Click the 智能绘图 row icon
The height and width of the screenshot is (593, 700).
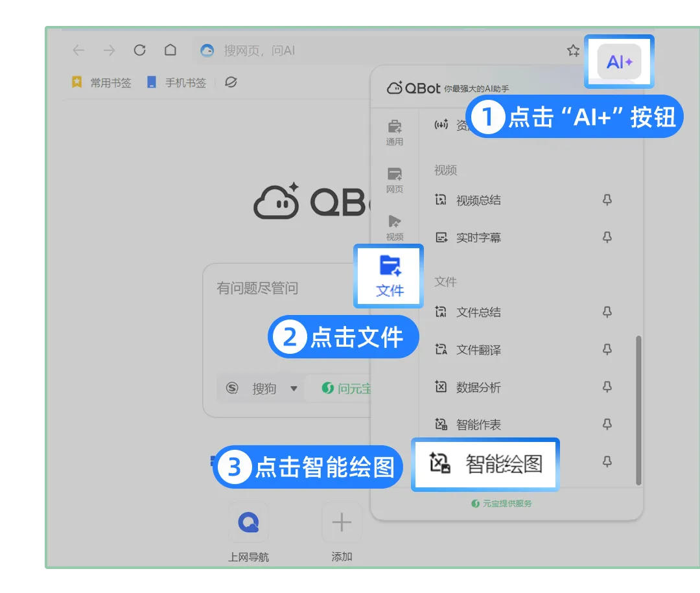(x=439, y=463)
